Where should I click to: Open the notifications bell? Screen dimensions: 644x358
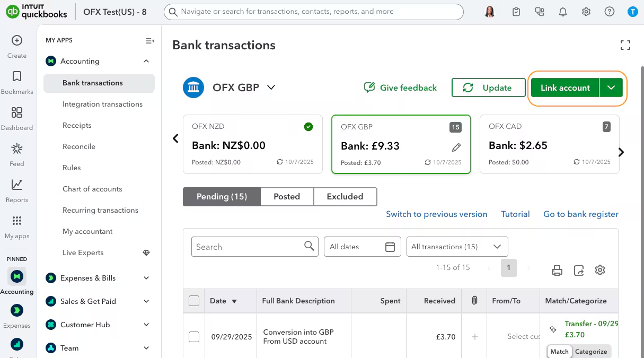(563, 12)
